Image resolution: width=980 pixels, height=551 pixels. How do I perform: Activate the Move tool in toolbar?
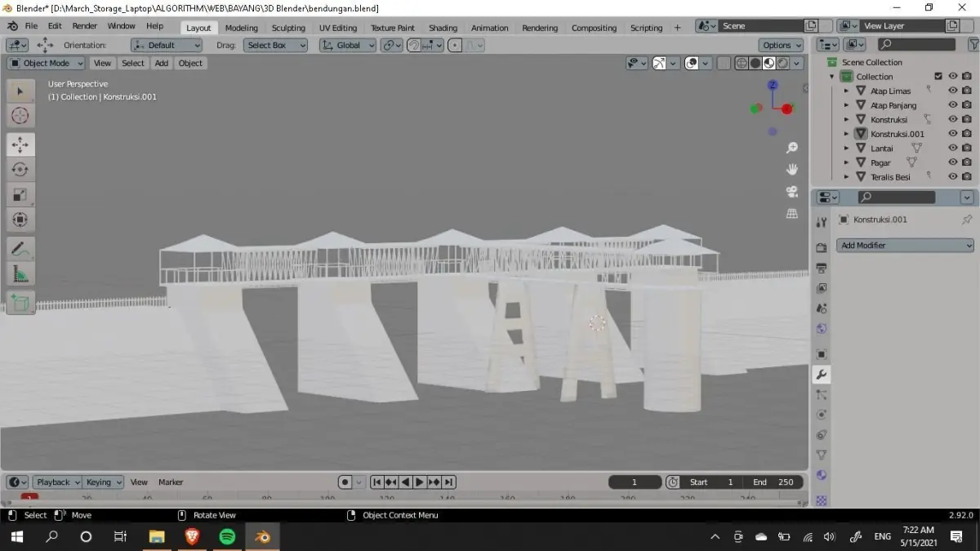20,144
